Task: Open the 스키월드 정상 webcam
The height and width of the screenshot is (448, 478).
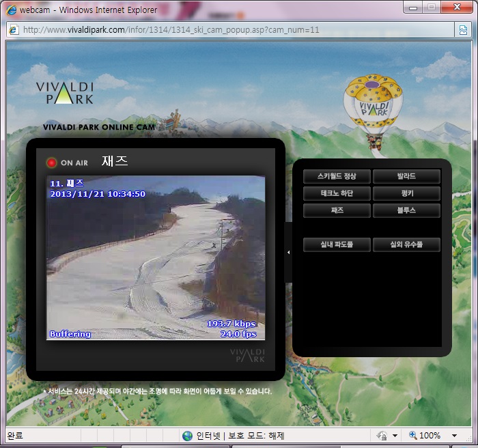Action: (x=337, y=176)
